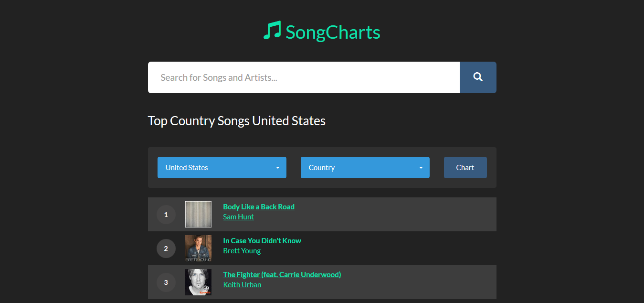644x303 pixels.
Task: Click the magnifying glass search icon
Action: click(478, 77)
